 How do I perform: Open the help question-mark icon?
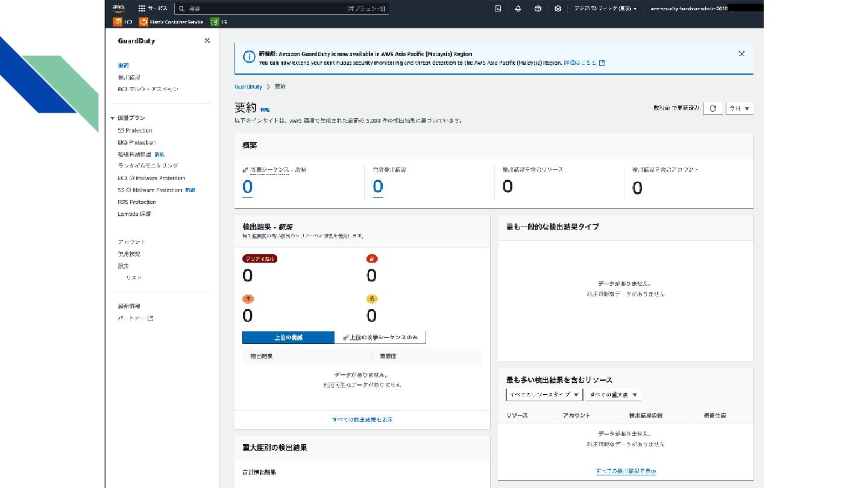[538, 8]
